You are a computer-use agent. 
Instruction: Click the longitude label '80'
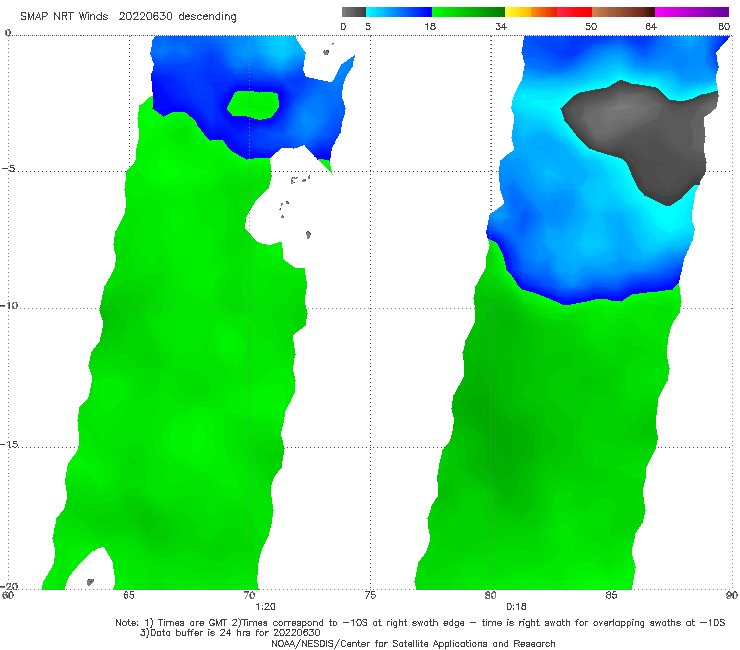(491, 595)
